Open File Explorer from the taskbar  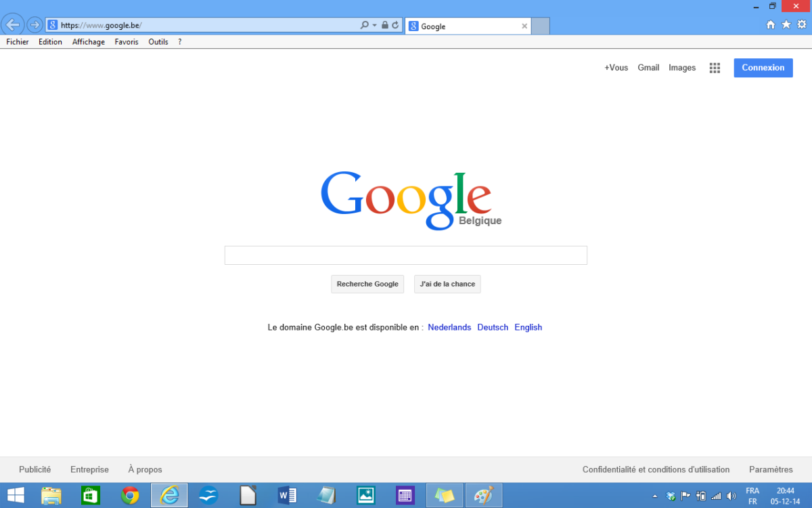[51, 496]
